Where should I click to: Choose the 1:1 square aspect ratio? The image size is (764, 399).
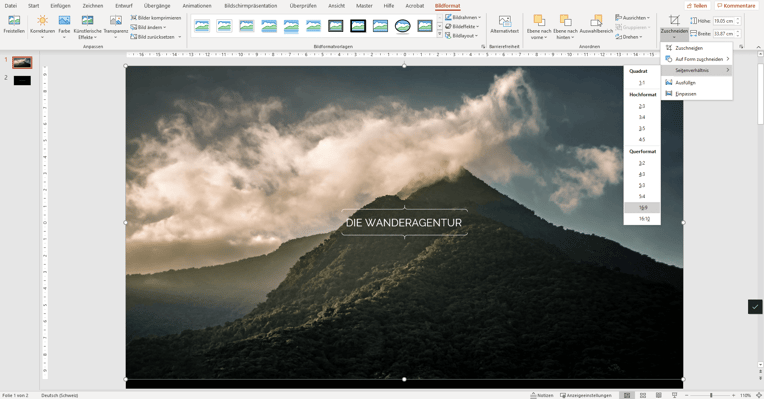(642, 83)
